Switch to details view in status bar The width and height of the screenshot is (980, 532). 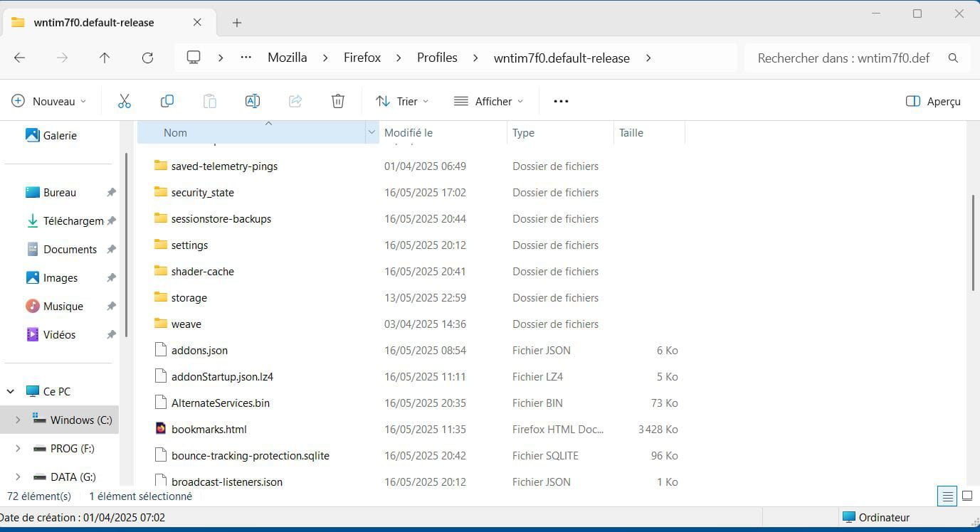947,496
